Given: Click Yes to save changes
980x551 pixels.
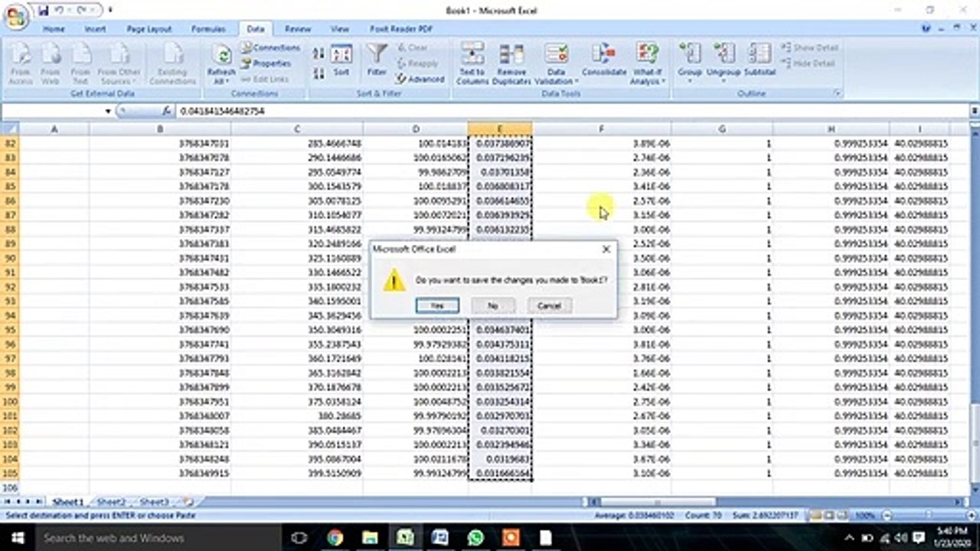Looking at the screenshot, I should click(x=437, y=305).
